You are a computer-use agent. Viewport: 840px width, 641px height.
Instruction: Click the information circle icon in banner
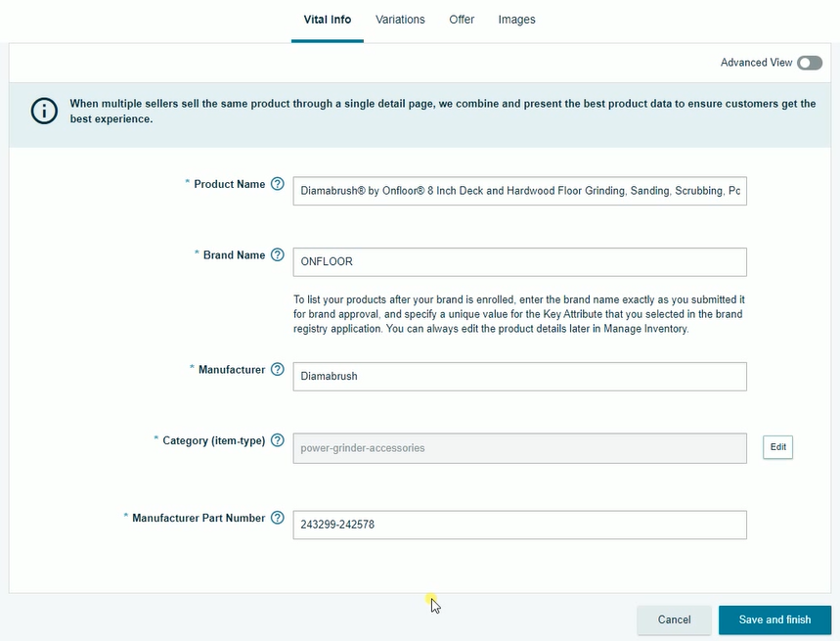pyautogui.click(x=43, y=111)
